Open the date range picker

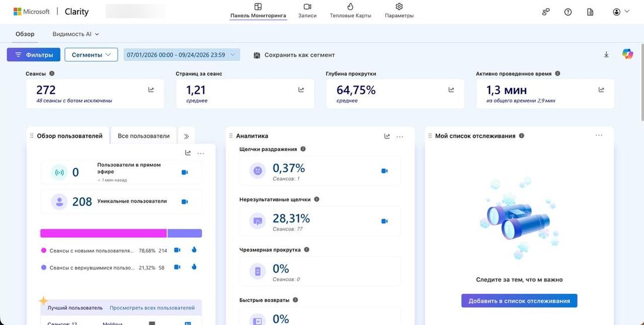[x=181, y=54]
